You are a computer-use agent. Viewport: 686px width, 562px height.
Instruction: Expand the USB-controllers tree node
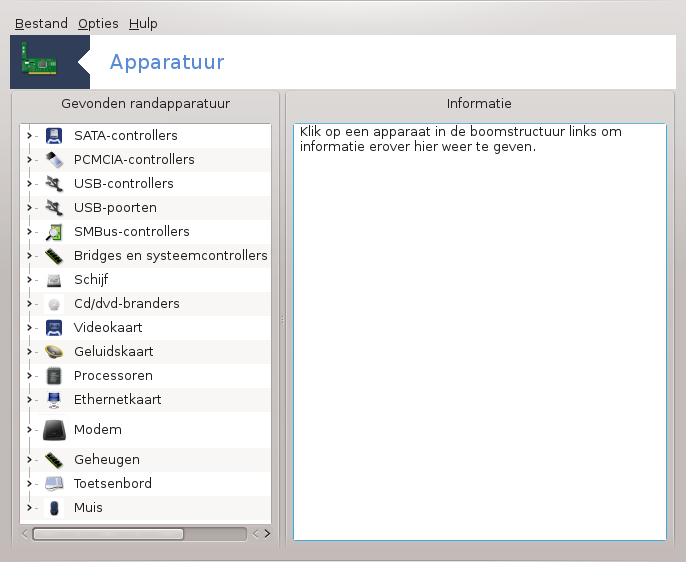coord(29,184)
